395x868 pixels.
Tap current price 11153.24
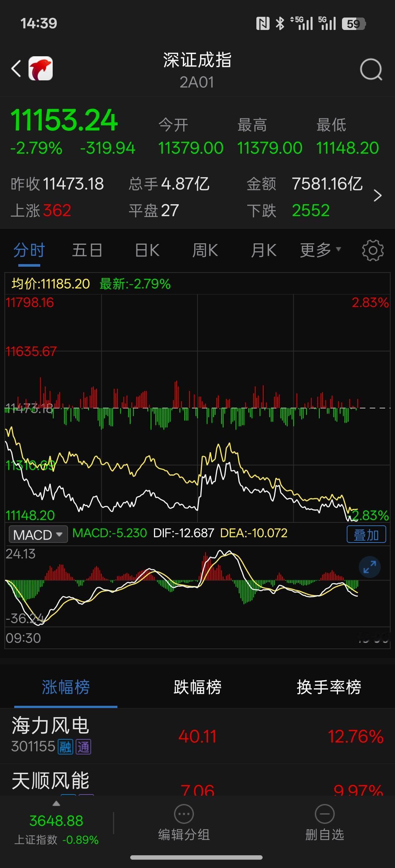64,120
